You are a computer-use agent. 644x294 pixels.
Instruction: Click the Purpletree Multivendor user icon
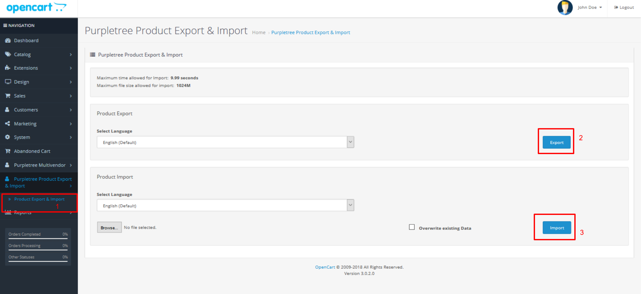click(7, 165)
